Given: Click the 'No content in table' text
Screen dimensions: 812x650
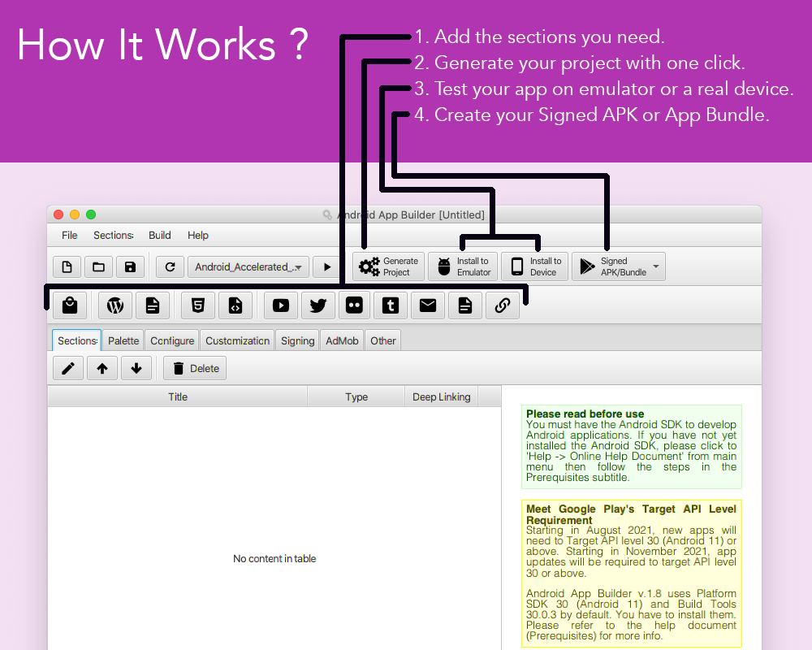Looking at the screenshot, I should pyautogui.click(x=274, y=559).
